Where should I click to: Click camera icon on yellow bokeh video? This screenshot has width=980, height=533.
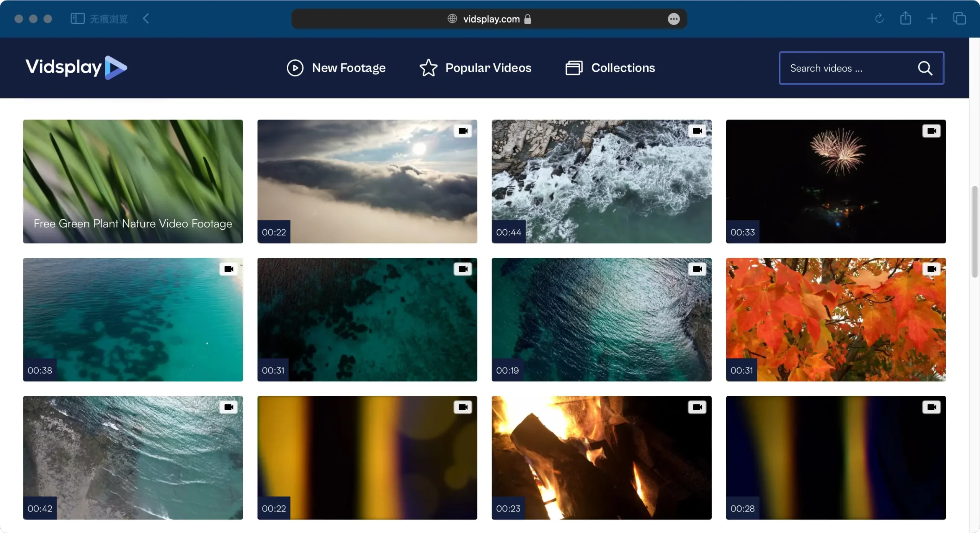coord(463,407)
